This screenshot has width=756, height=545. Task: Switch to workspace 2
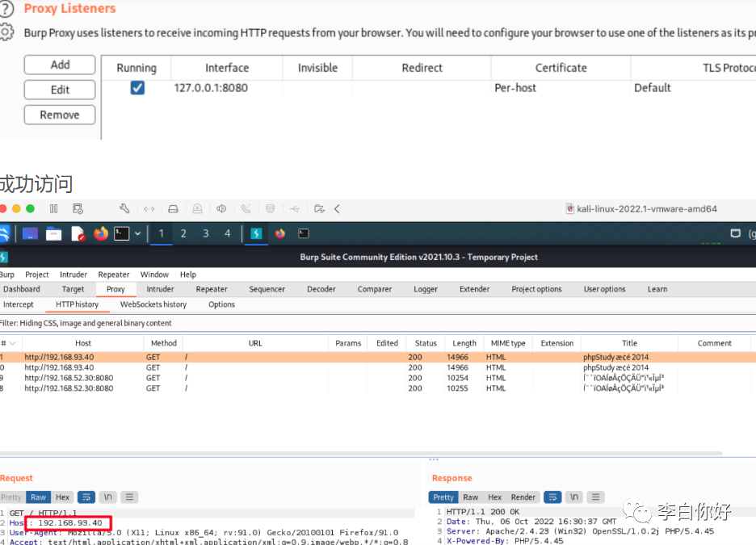coord(183,233)
